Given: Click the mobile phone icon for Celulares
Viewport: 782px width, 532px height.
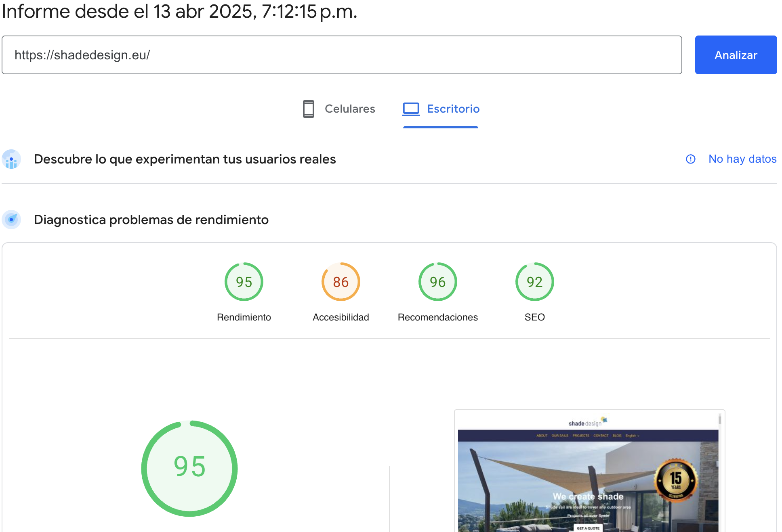Looking at the screenshot, I should (x=308, y=109).
